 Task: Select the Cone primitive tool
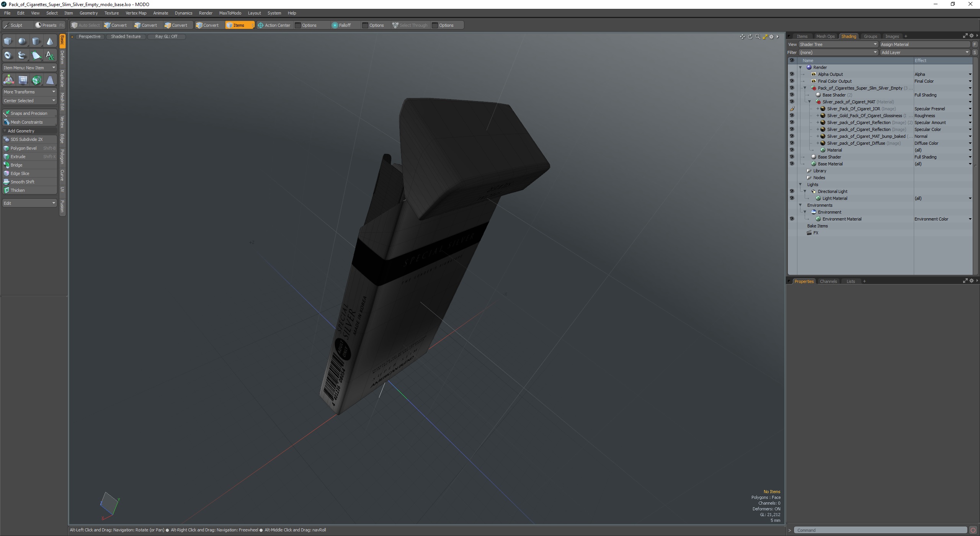[50, 41]
